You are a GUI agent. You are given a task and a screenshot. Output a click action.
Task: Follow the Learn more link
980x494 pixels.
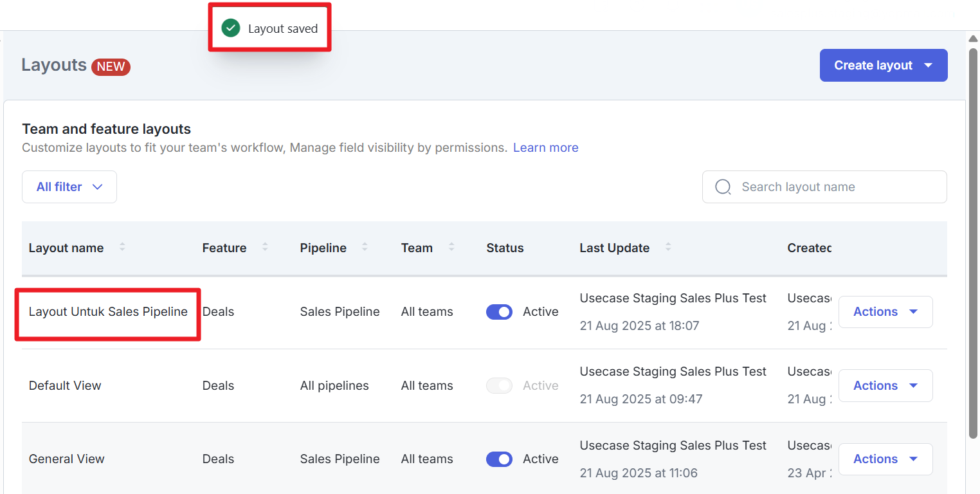click(545, 148)
